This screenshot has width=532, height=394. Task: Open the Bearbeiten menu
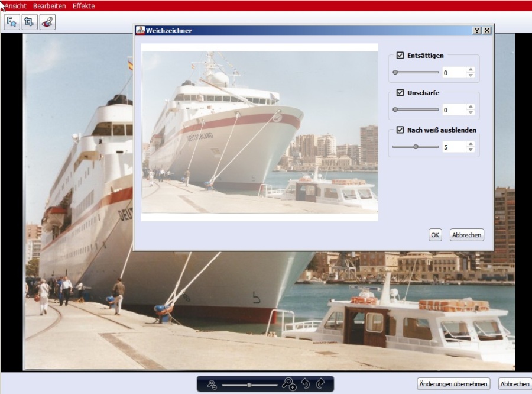(50, 6)
